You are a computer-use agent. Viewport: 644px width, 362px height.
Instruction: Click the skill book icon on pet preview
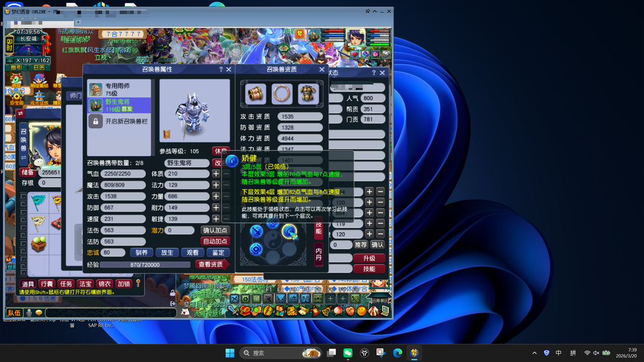click(x=167, y=134)
